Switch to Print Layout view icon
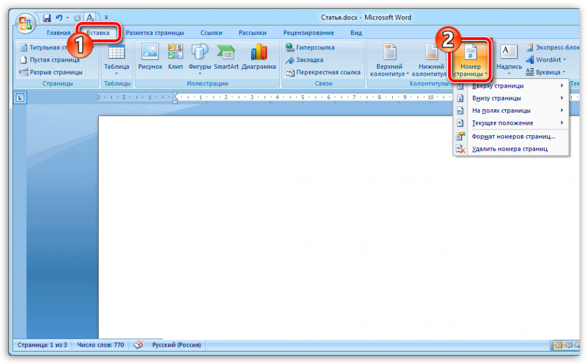 pos(559,345)
